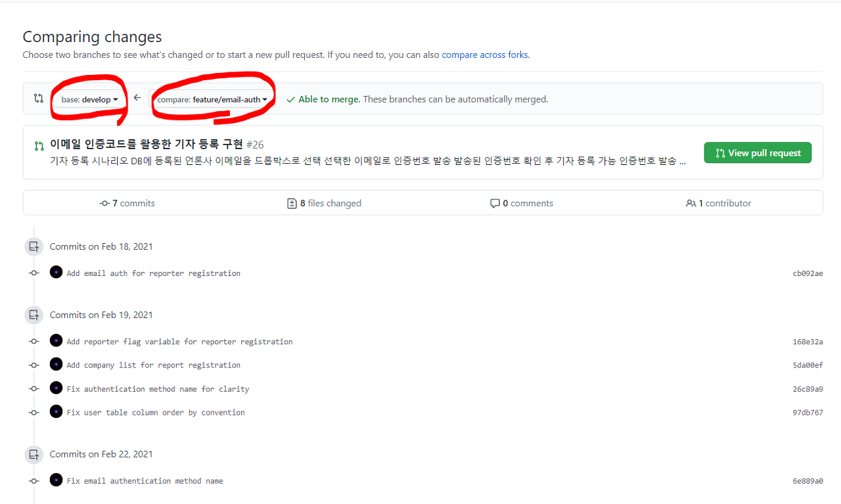Click the commit node icon beside cb092ae row
Screen dimensions: 841x504
pos(34,273)
